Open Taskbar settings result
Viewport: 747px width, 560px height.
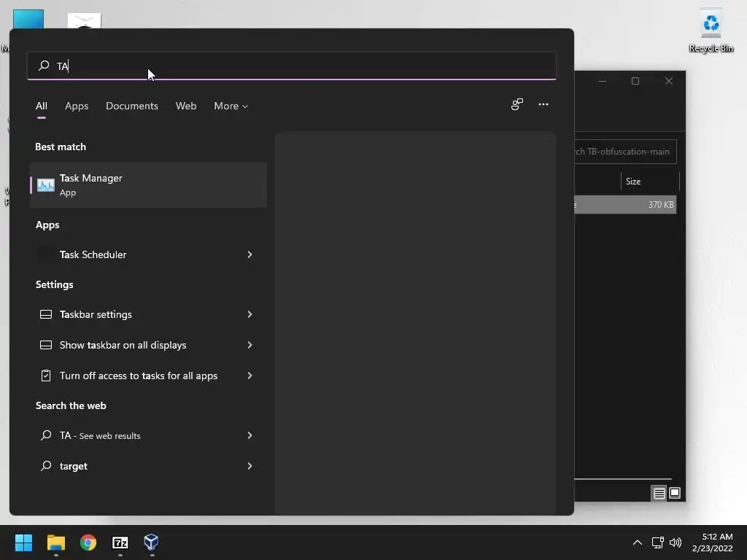click(x=148, y=314)
